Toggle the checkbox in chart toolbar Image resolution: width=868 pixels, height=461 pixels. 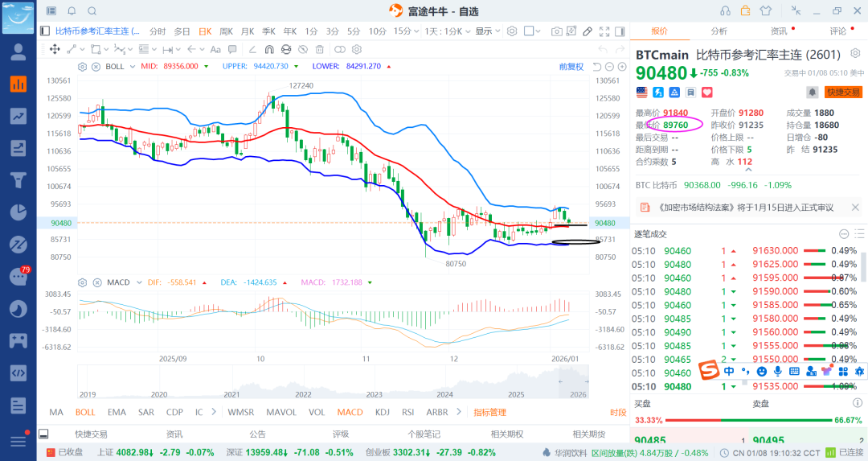pyautogui.click(x=530, y=31)
